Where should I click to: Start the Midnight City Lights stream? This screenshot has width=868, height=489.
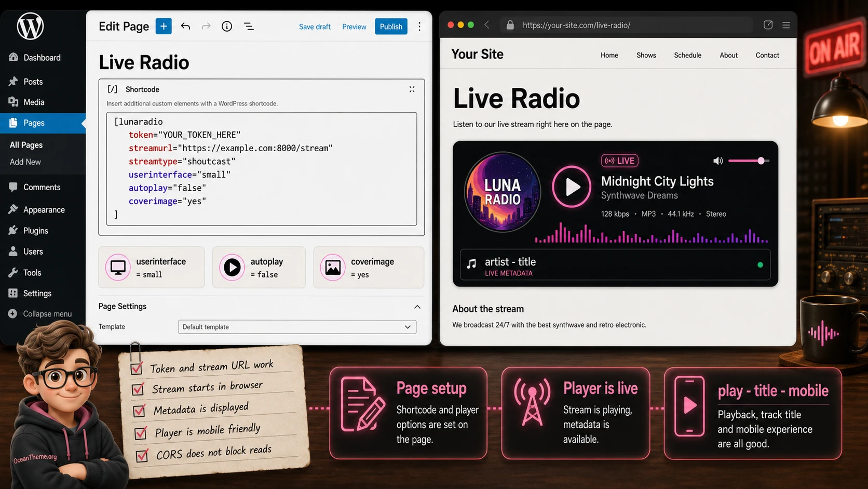click(572, 187)
